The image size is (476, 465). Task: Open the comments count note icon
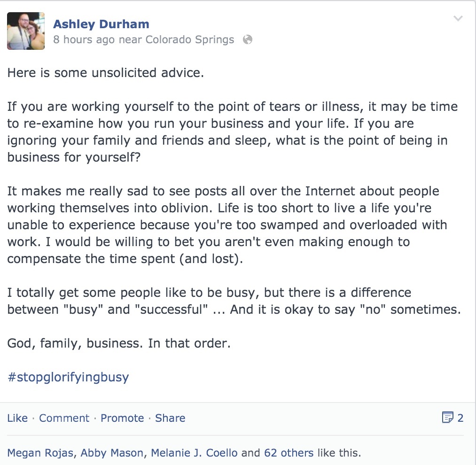pyautogui.click(x=448, y=418)
